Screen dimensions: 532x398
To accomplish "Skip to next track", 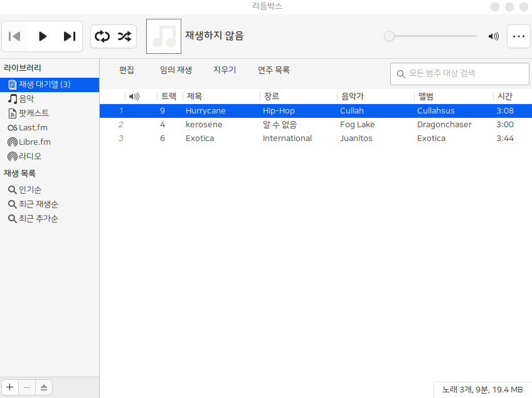I will 69,36.
